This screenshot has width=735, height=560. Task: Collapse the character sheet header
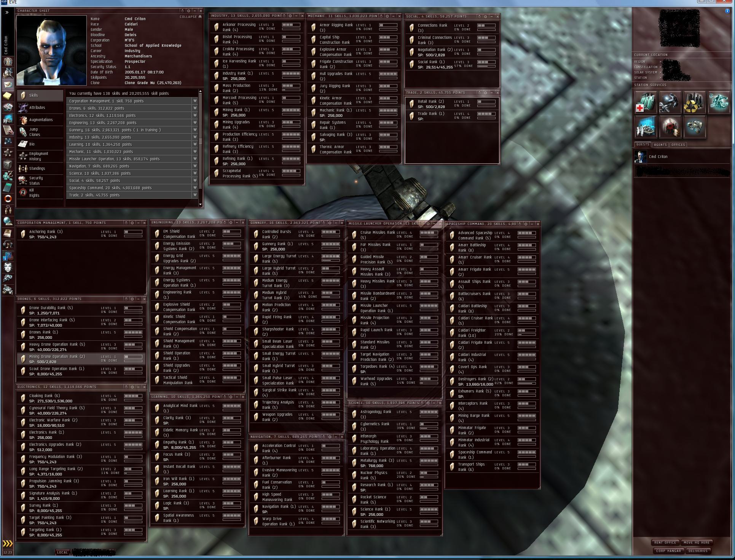(190, 17)
